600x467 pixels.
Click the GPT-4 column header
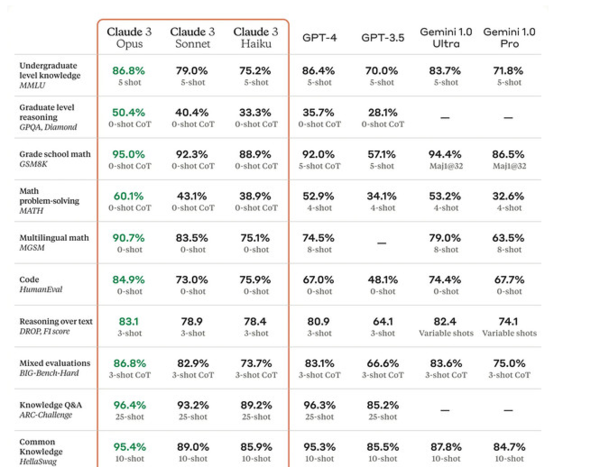pos(319,36)
